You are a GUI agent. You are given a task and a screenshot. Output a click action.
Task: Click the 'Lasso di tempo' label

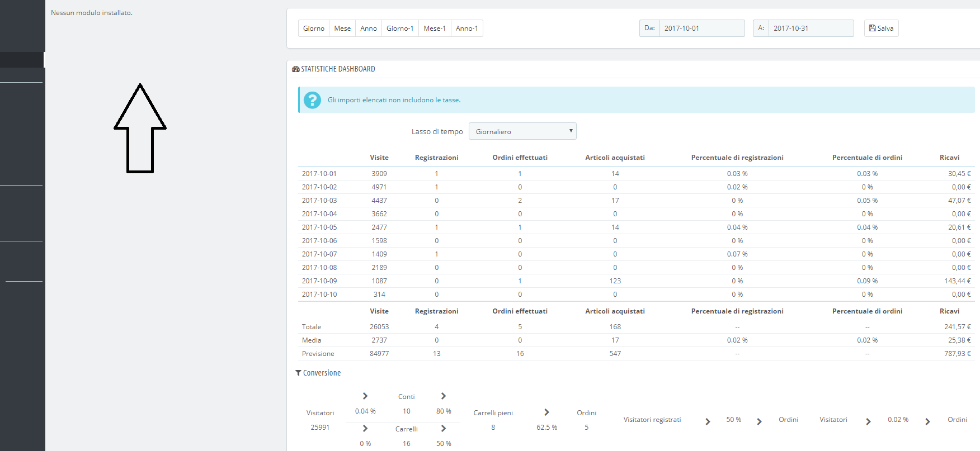pos(437,132)
